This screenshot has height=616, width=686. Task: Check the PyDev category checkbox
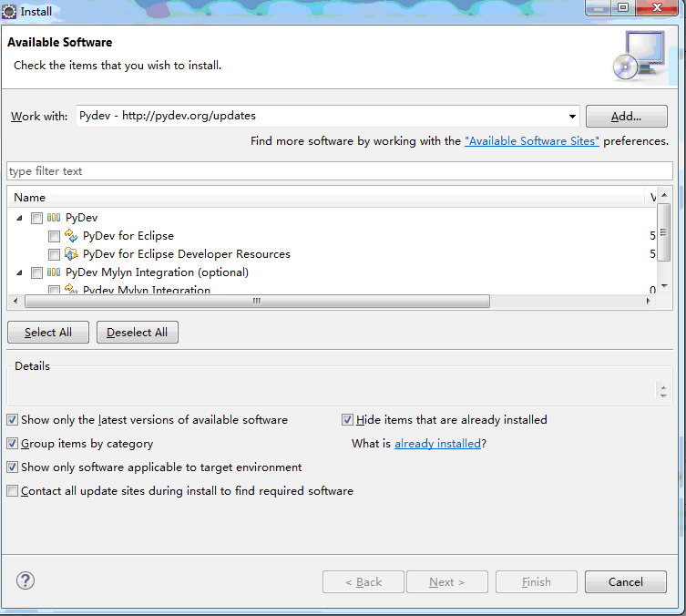coord(36,218)
